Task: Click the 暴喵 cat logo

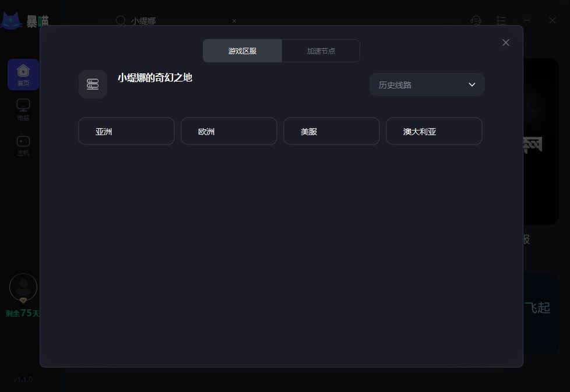Action: coord(11,21)
